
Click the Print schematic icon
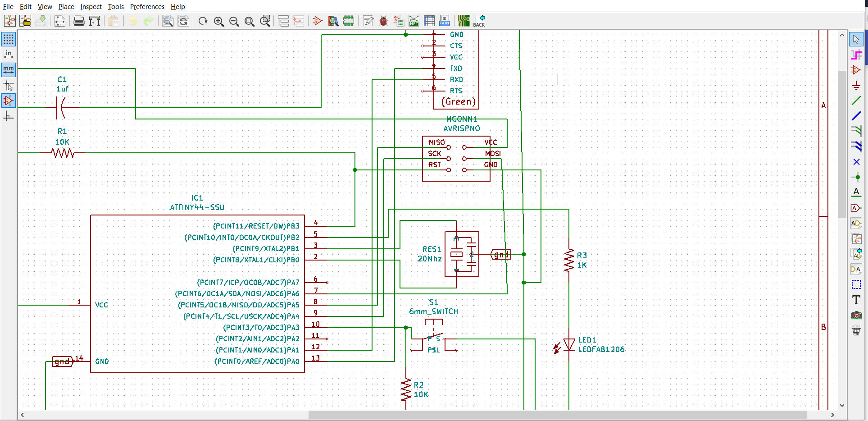point(79,21)
